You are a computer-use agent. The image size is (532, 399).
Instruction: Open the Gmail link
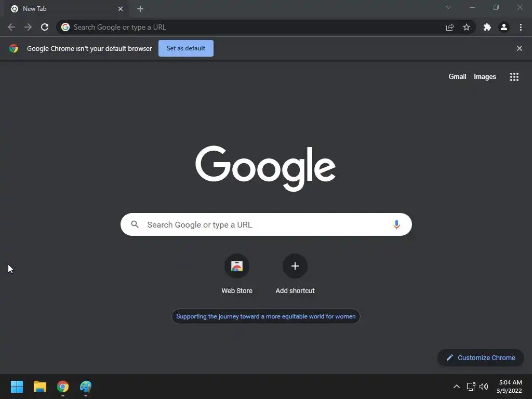[x=457, y=77]
